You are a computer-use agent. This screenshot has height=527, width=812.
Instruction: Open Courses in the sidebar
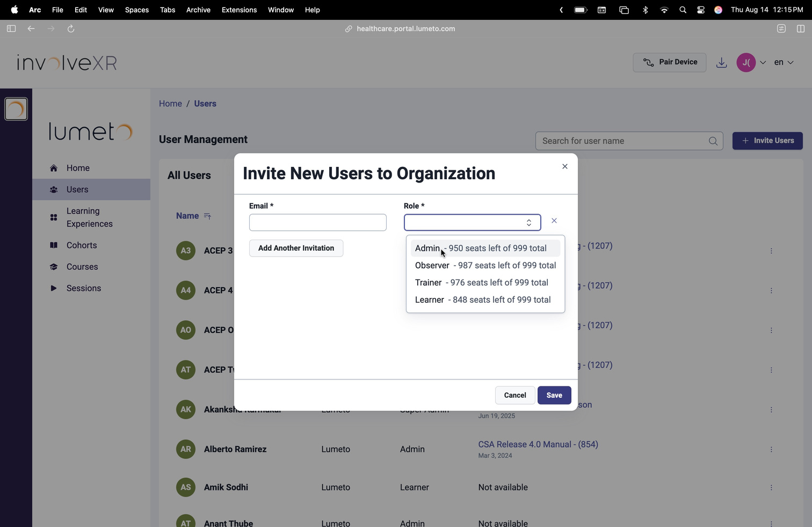(x=91, y=267)
